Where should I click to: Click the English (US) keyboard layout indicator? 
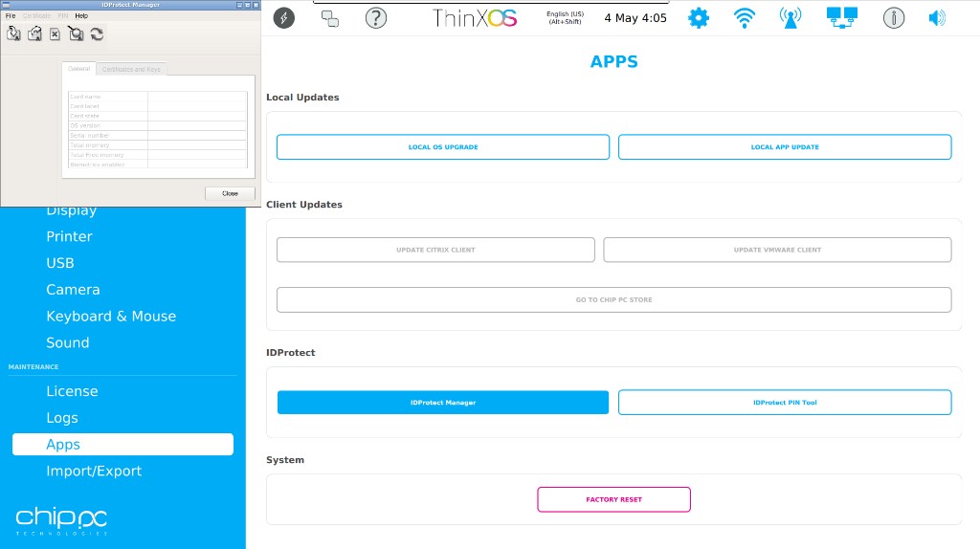click(565, 18)
